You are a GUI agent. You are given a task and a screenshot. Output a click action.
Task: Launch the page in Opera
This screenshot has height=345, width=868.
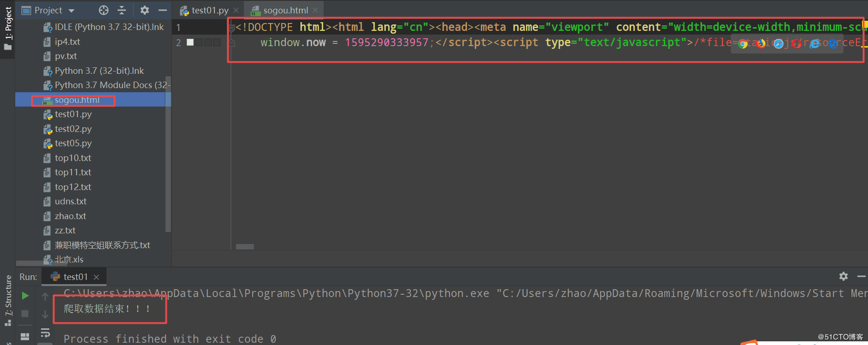[797, 44]
